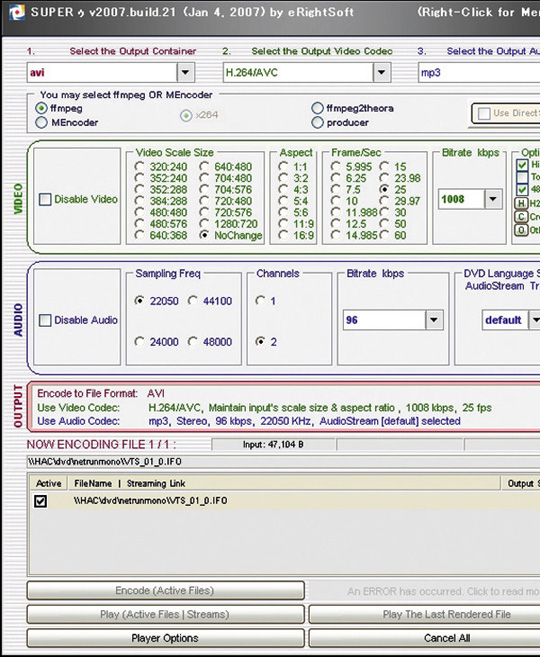Select the NoChange scale size option
Screen dimensions: 540x657
click(x=204, y=235)
